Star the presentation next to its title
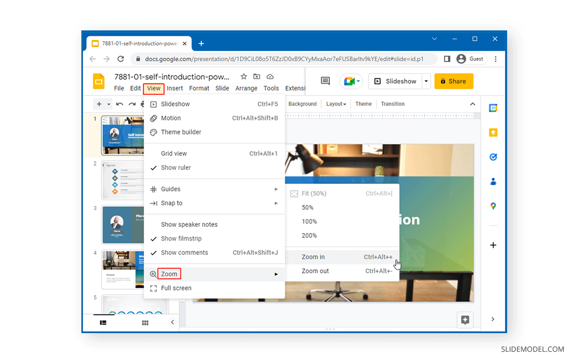The image size is (588, 364). click(244, 77)
